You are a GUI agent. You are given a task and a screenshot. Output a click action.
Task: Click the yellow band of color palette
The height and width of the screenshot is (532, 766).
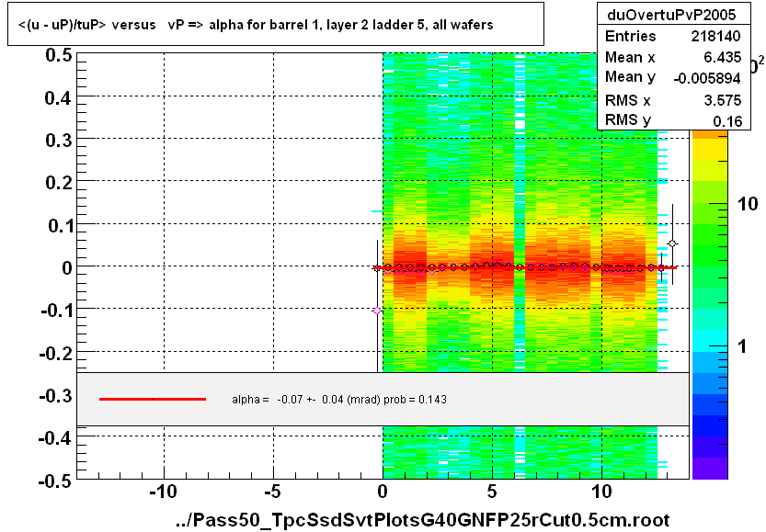710,150
